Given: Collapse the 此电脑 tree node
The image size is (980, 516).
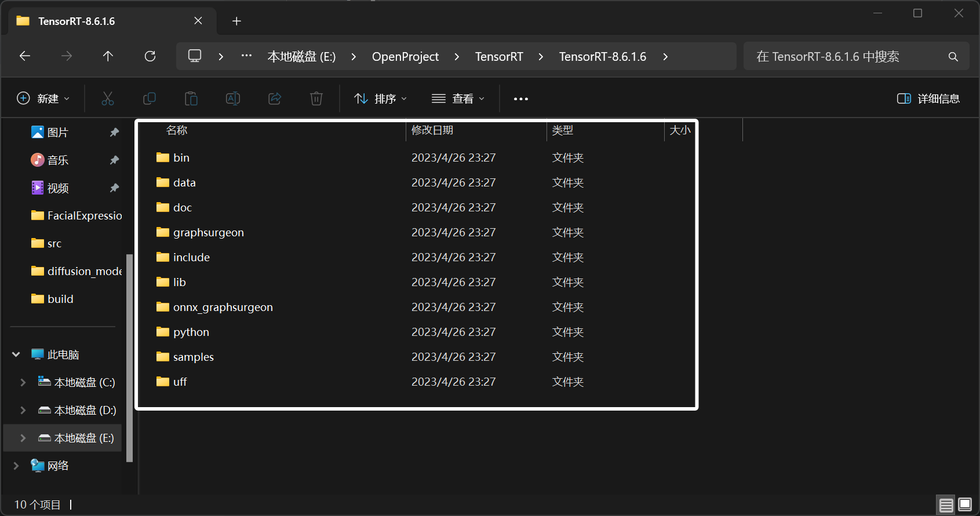Looking at the screenshot, I should pyautogui.click(x=16, y=354).
